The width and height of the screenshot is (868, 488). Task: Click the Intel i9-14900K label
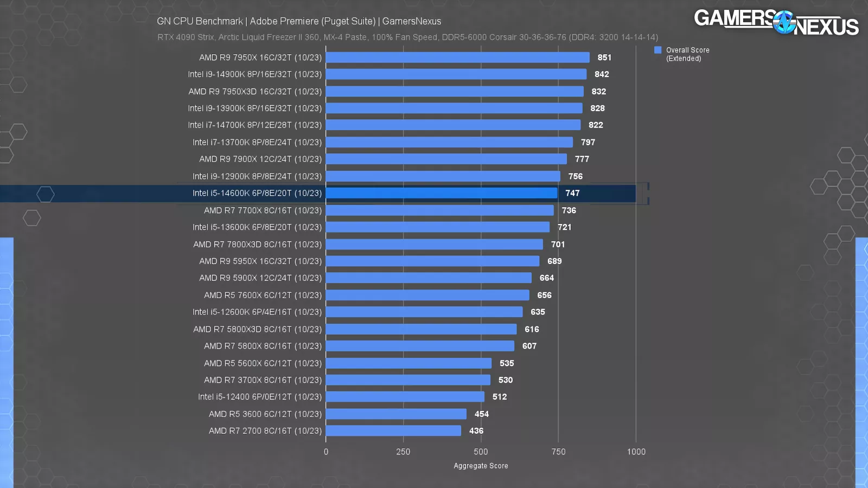click(254, 74)
